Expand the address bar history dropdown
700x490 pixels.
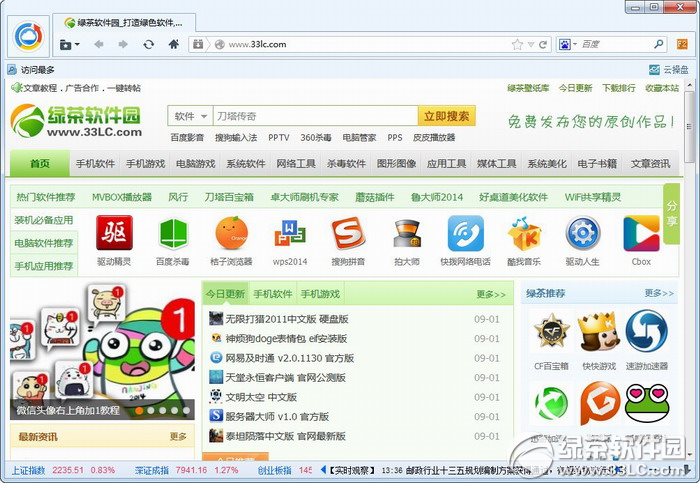point(531,45)
